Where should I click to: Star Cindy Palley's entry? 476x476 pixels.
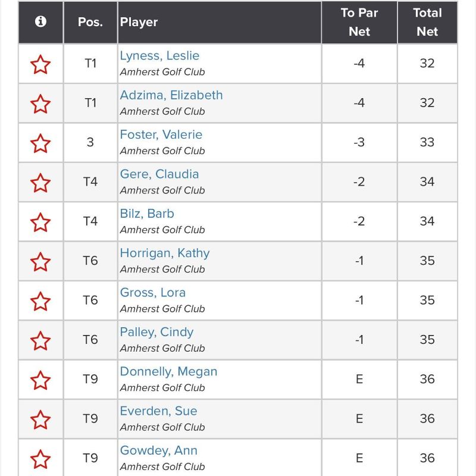[x=40, y=340]
